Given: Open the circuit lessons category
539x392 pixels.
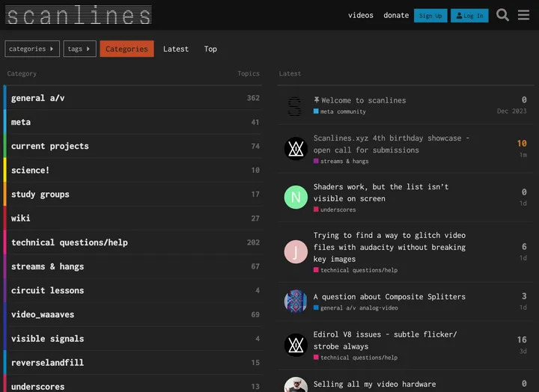Looking at the screenshot, I should pos(47,291).
